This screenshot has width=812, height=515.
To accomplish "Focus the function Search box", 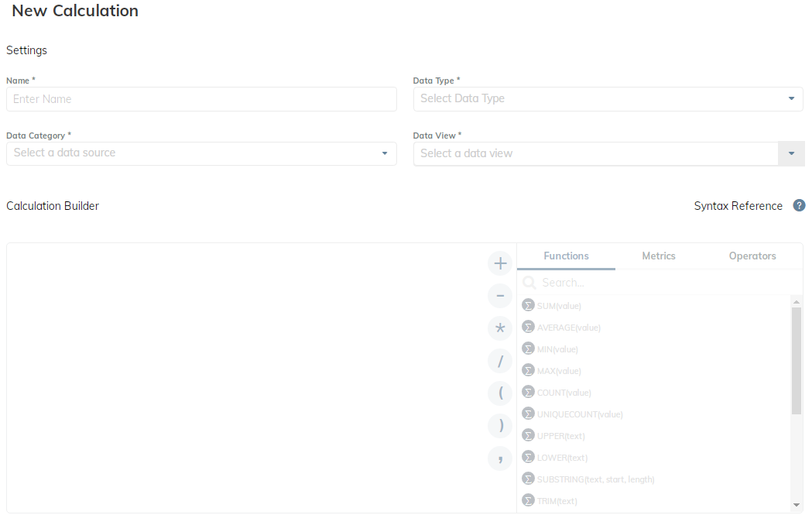I will 658,283.
